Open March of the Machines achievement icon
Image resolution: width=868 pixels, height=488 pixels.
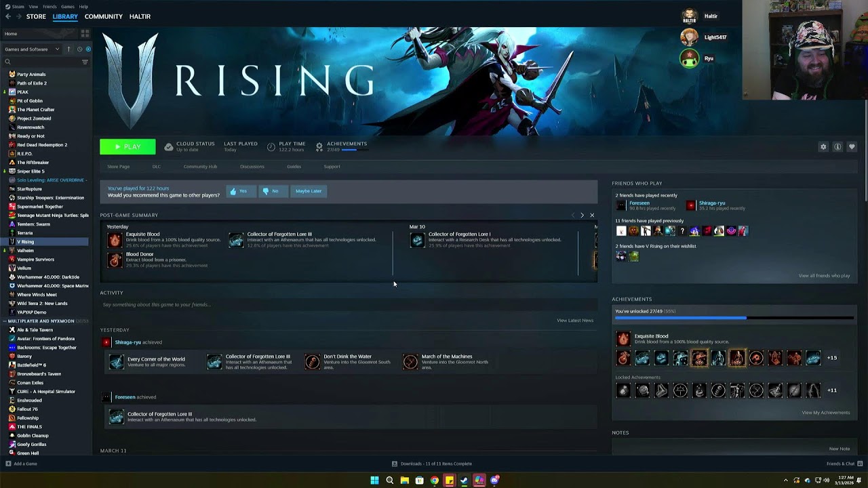point(410,362)
